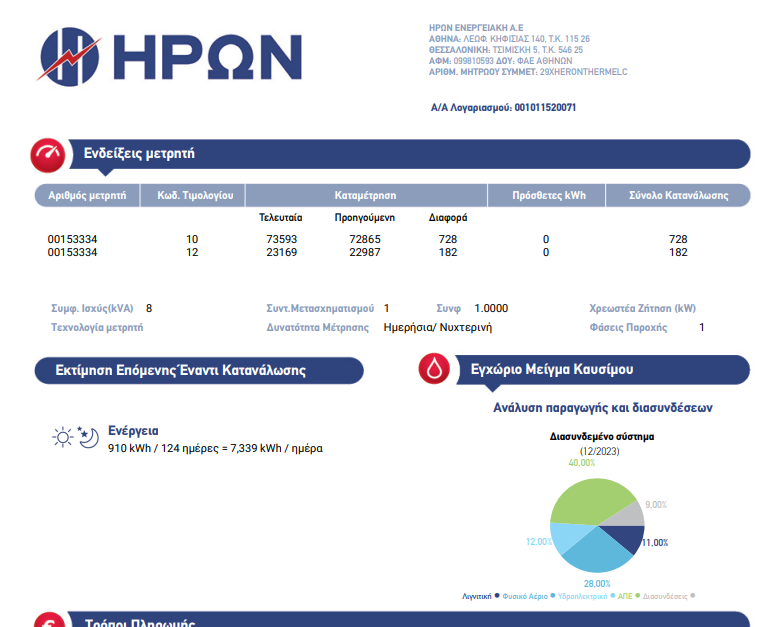Click the 910 kWh / 124 ημέρες estimate line

click(x=215, y=448)
